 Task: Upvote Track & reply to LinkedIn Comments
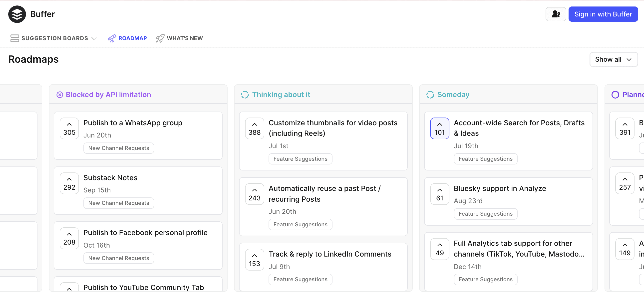pos(255,260)
